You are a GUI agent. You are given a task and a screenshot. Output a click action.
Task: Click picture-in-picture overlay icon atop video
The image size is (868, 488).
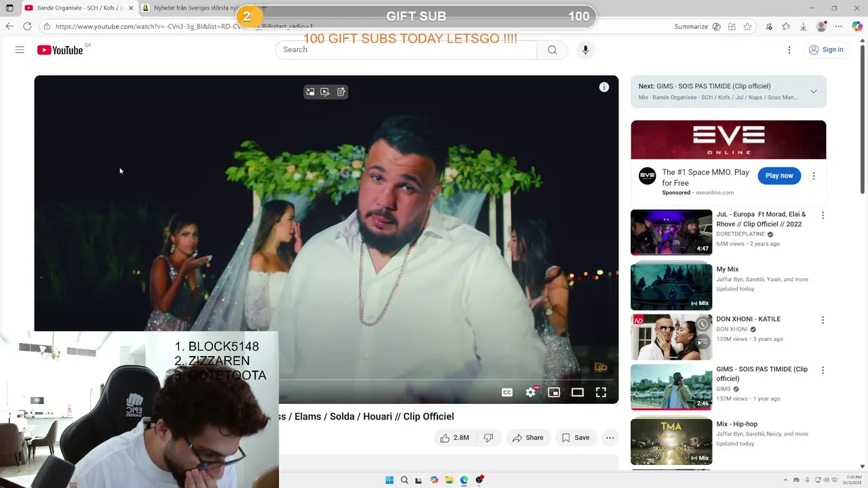tap(311, 91)
